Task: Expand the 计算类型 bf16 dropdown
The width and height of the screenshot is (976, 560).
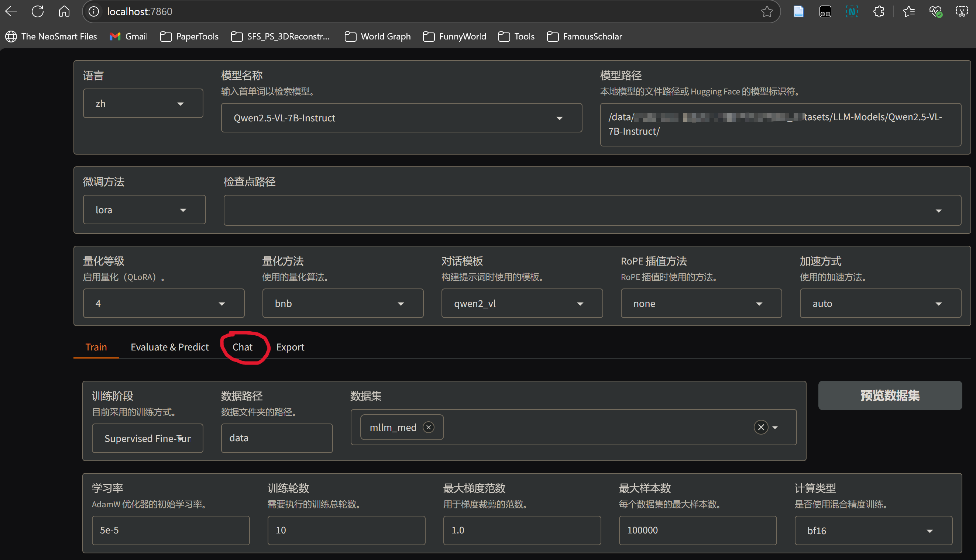Action: [873, 530]
